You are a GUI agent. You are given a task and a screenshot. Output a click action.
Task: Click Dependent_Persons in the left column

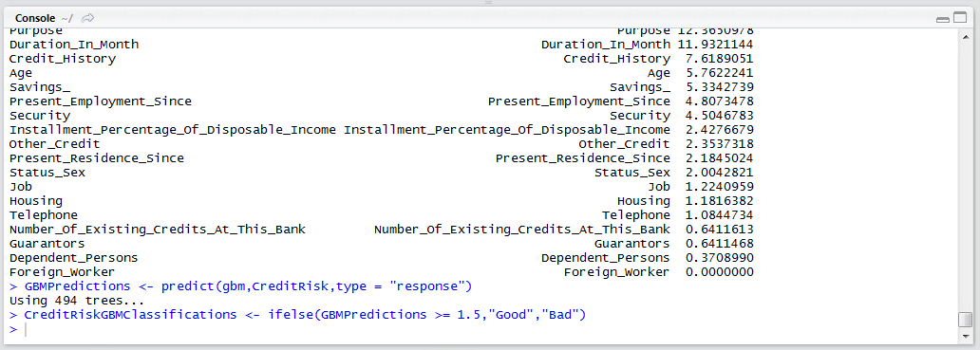point(73,258)
